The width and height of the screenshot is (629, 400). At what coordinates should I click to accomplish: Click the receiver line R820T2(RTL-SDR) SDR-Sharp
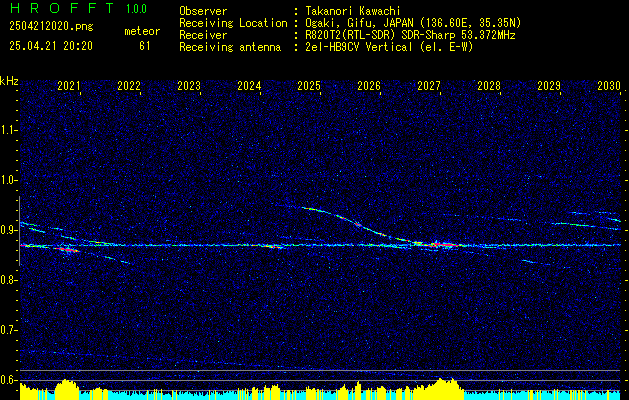coord(381,35)
